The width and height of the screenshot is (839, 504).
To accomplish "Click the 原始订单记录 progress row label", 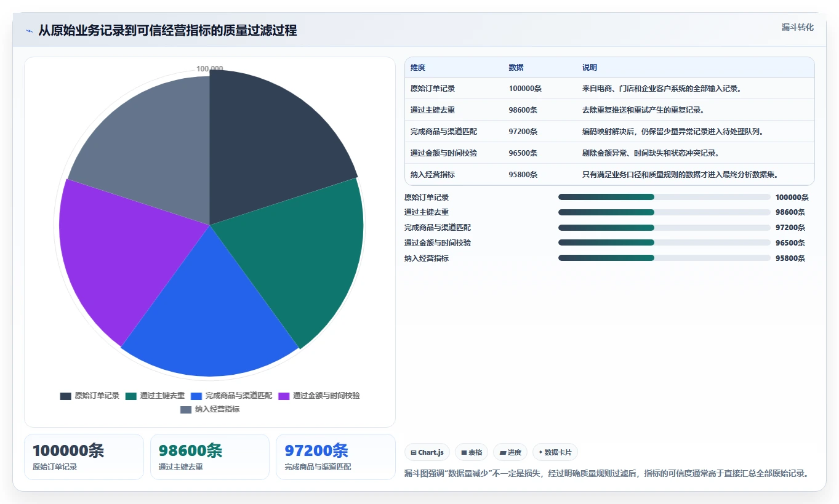I will 427,198.
